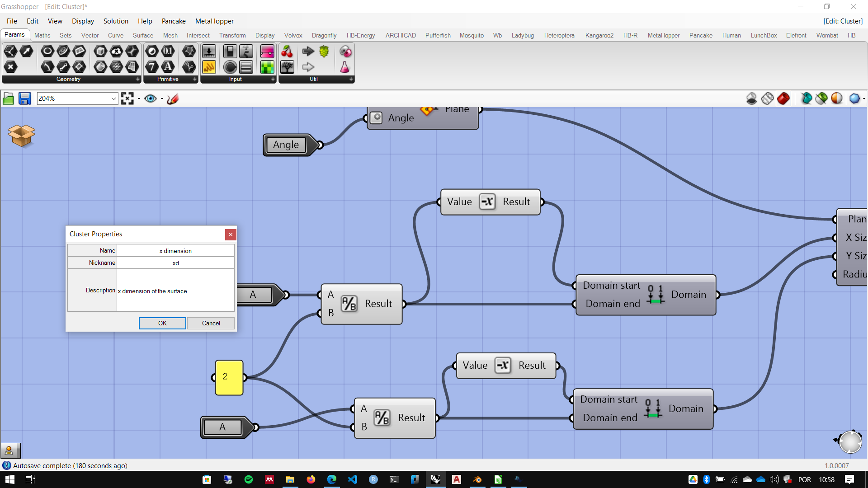Image resolution: width=868 pixels, height=488 pixels.
Task: Switch to the Maths tab
Action: [x=42, y=35]
